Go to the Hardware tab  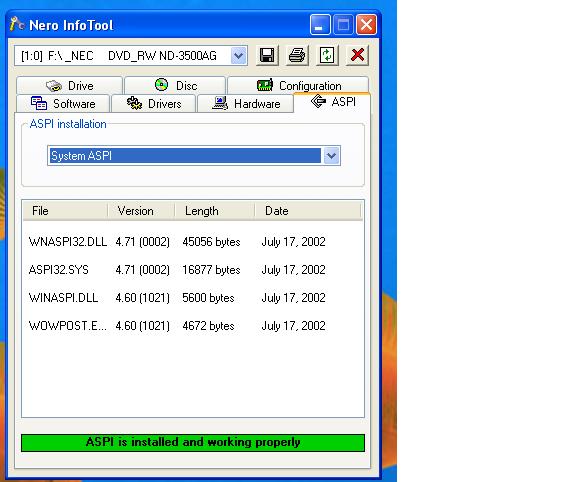(245, 104)
